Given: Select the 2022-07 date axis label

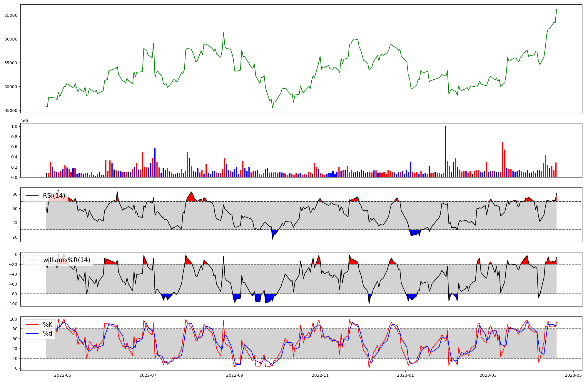Looking at the screenshot, I should [x=148, y=375].
